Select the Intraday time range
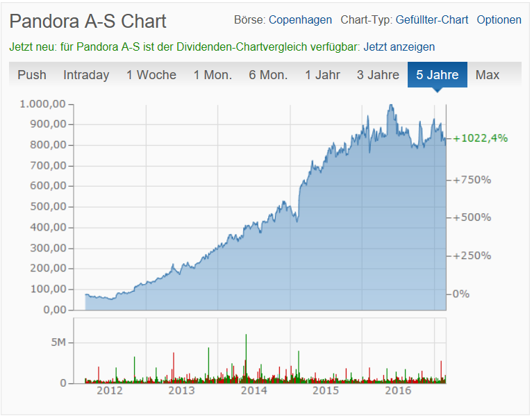This screenshot has width=532, height=418. (x=86, y=75)
